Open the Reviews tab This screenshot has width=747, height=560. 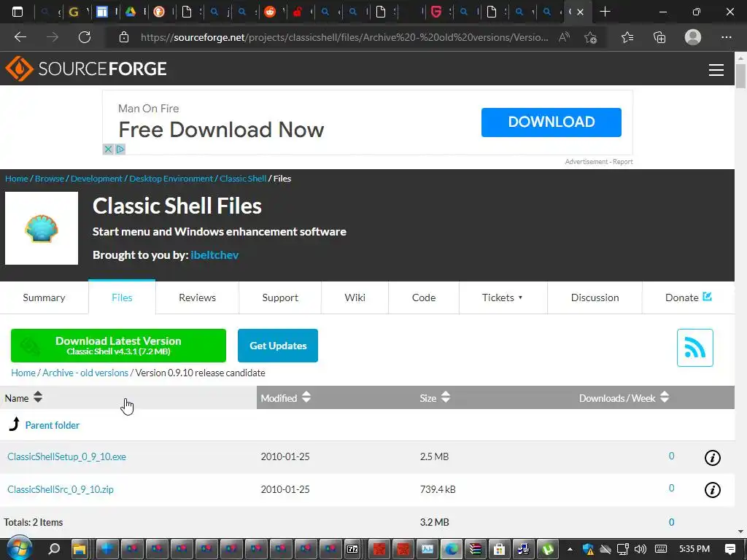(x=197, y=297)
